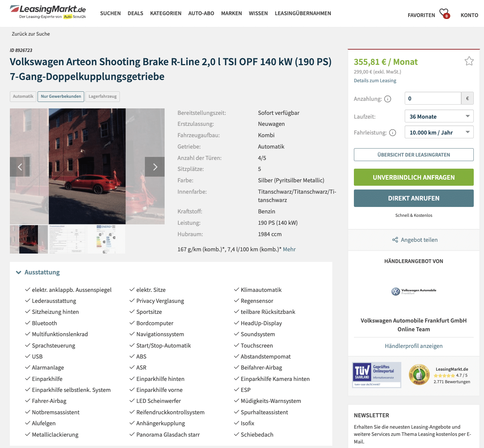Screen dimensions: 484x448
Task: Open KATEGORIEN menu
Action: [x=166, y=13]
